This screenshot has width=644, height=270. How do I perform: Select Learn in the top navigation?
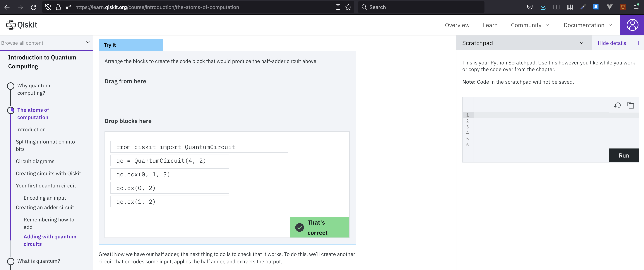(490, 25)
